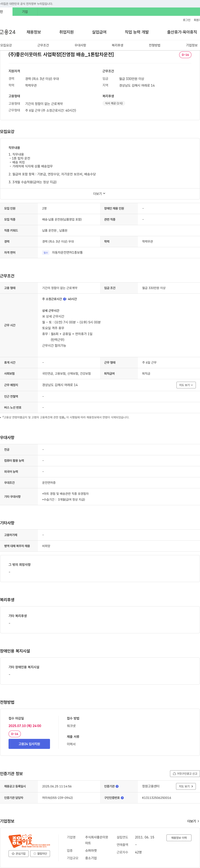Jump to the 전형방법 section tab
The width and height of the screenshot is (200, 868).
click(x=154, y=45)
